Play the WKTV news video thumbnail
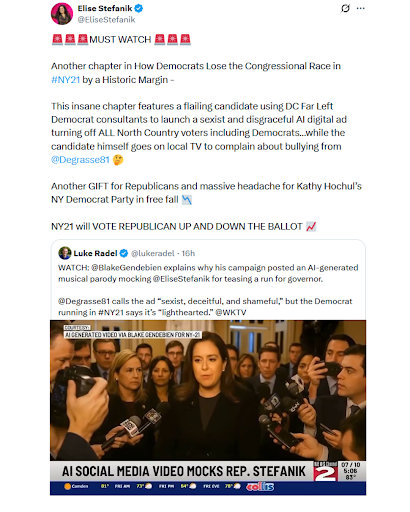Screen dimensions: 410x512 (208, 407)
